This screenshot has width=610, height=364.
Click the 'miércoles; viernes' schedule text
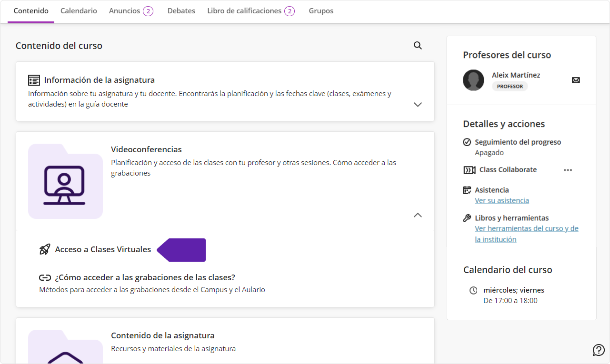click(514, 290)
